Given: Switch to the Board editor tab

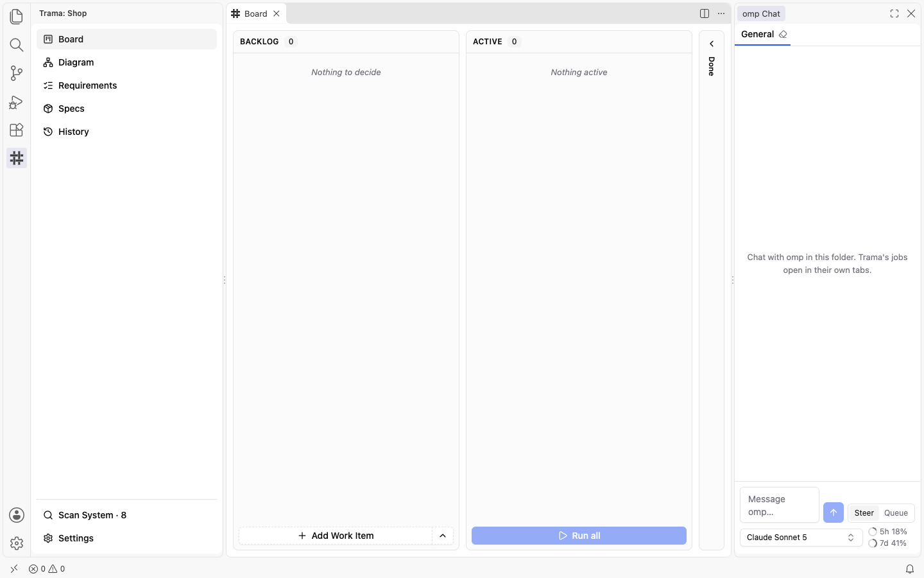Looking at the screenshot, I should click(255, 13).
